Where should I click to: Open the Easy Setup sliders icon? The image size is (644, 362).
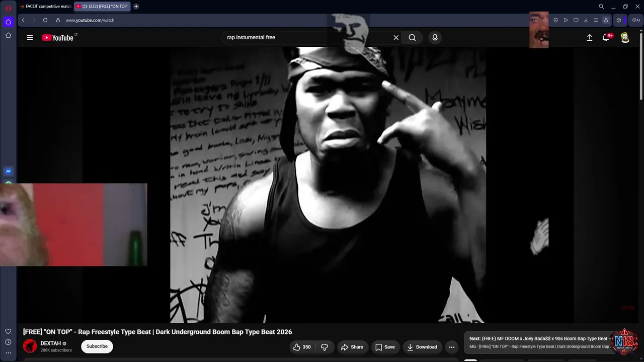coord(596,20)
